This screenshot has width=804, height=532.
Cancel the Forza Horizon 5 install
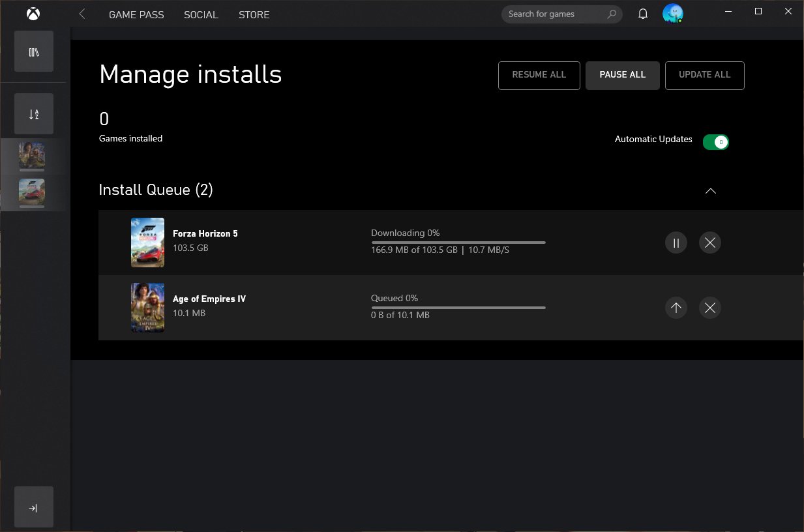point(710,243)
